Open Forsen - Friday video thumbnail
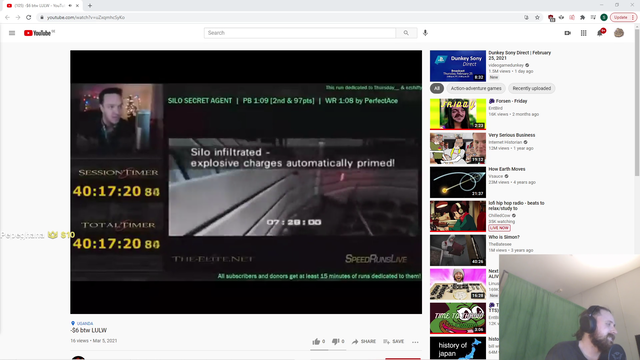The height and width of the screenshot is (360, 640). coord(458,114)
